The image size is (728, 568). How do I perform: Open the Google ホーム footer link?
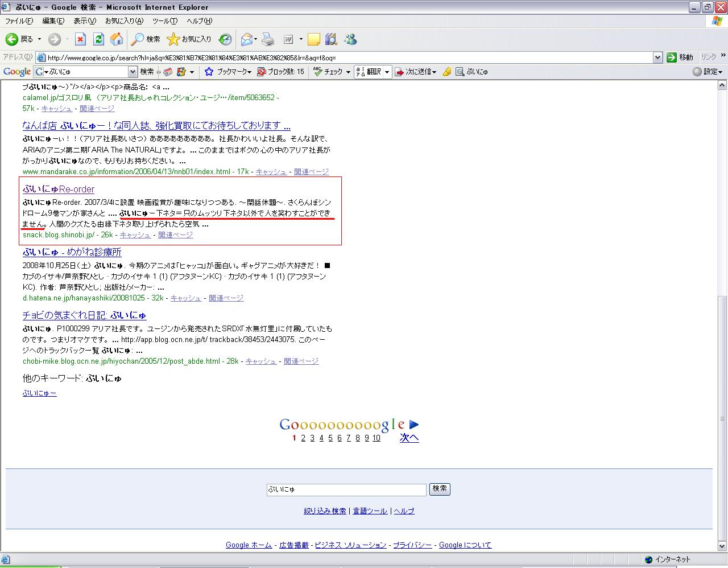[249, 545]
